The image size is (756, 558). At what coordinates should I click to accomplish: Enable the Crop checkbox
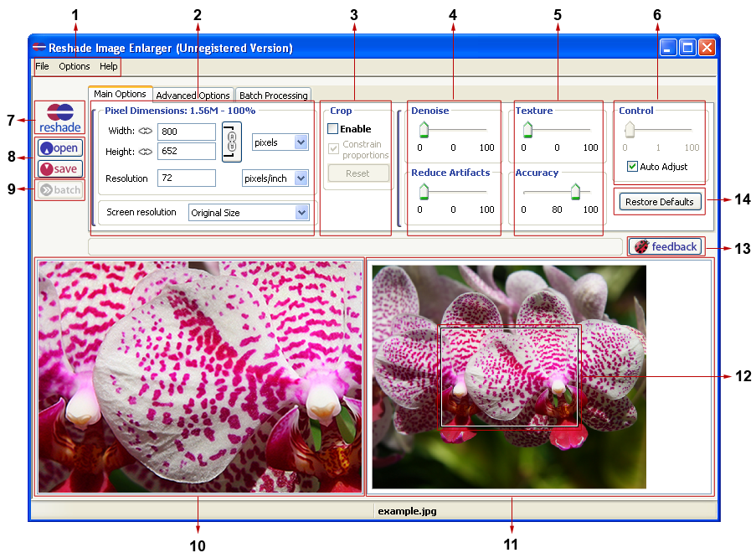point(333,129)
